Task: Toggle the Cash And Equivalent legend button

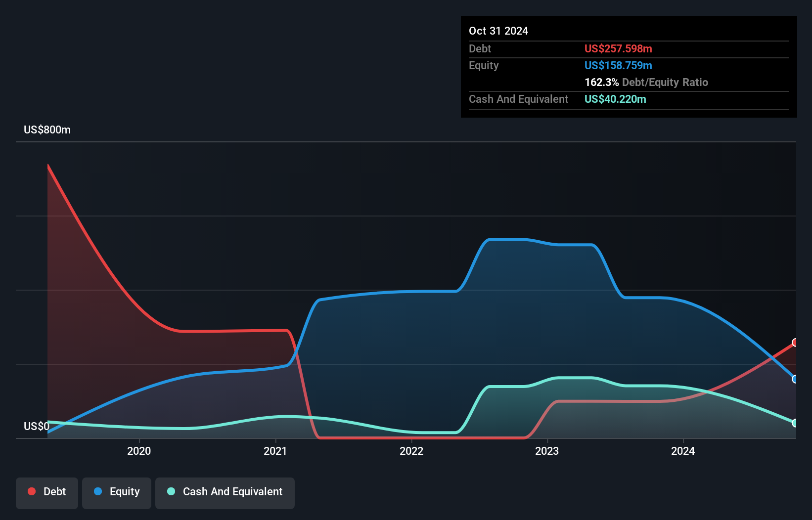Action: point(225,493)
